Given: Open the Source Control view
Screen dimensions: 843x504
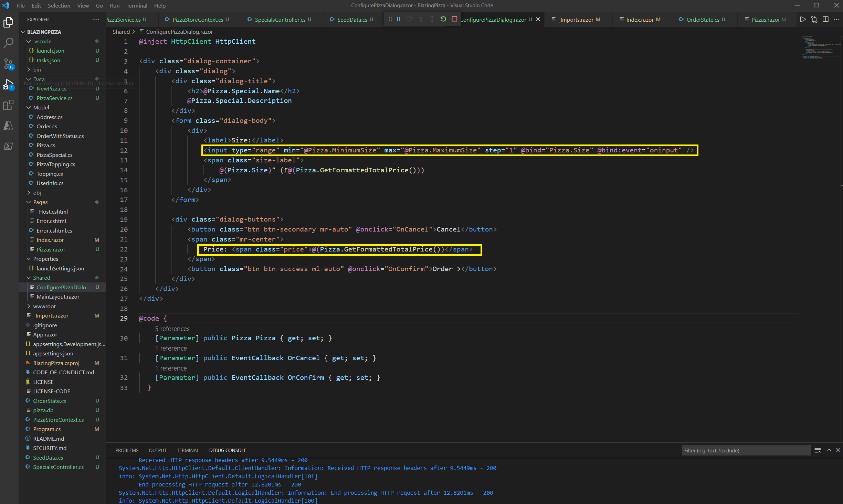Looking at the screenshot, I should [x=8, y=64].
